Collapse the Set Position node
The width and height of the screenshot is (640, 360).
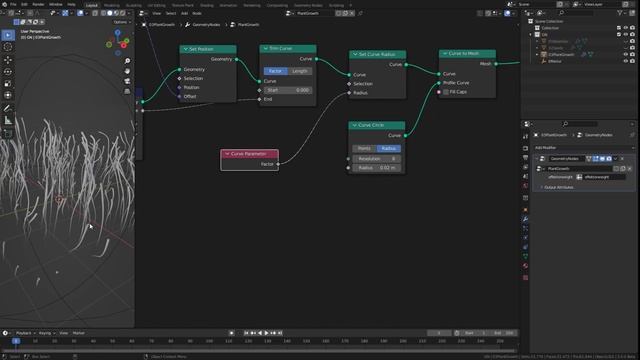pos(186,49)
